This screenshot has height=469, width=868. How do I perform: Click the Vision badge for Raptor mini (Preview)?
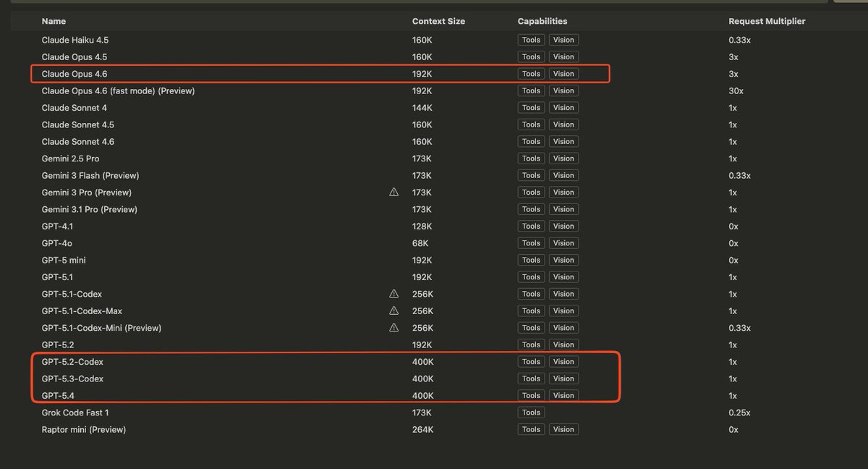tap(563, 429)
